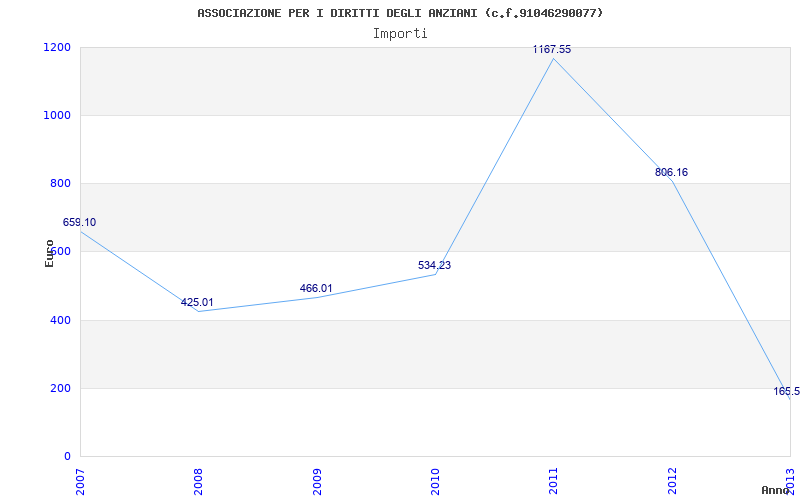Click the 2009 x-axis year label
The height and width of the screenshot is (500, 800).
tap(317, 482)
